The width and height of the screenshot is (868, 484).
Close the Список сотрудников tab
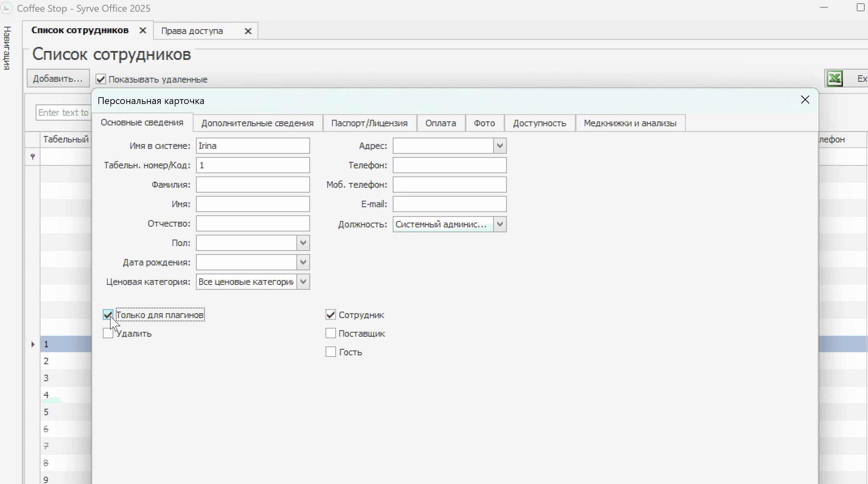(143, 30)
